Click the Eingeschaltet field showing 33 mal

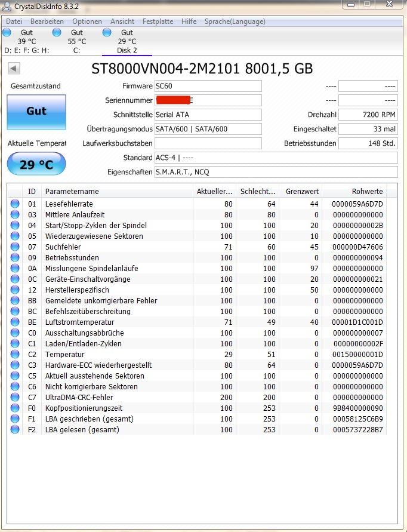[368, 129]
